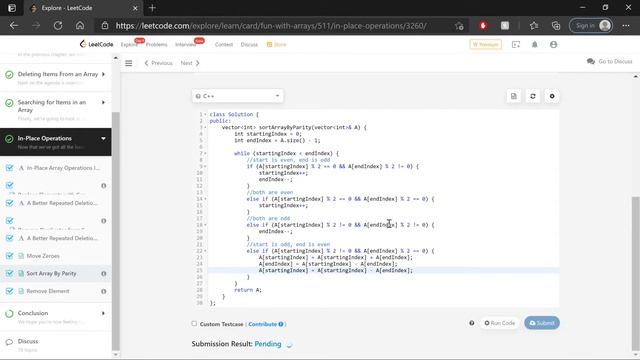Open code editor settings gear
640x360 pixels.
[x=552, y=96]
